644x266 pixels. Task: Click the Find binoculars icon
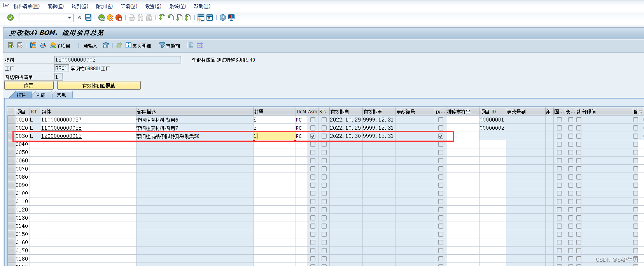click(140, 18)
